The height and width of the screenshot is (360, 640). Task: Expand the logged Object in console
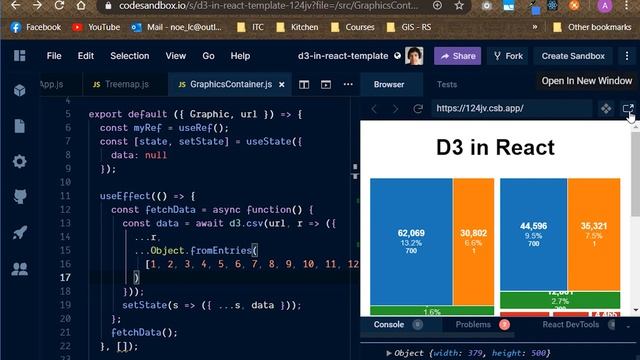[389, 353]
